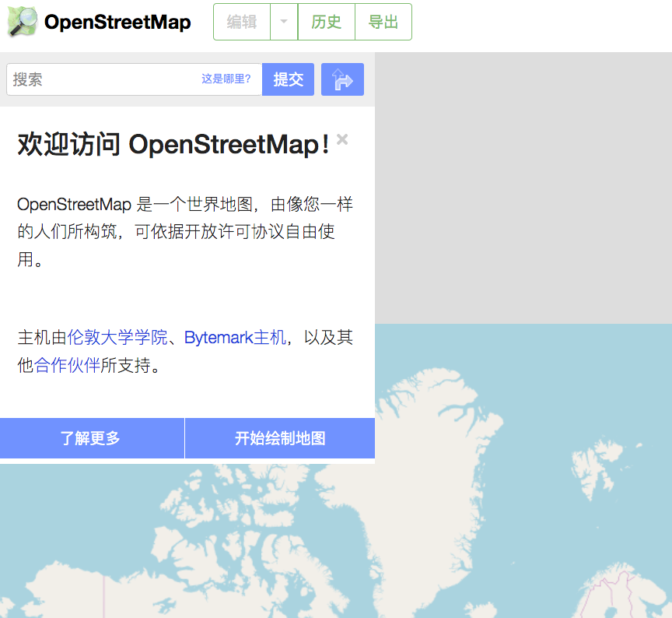Click the 了解更多 button
The width and height of the screenshot is (672, 618).
click(x=92, y=438)
